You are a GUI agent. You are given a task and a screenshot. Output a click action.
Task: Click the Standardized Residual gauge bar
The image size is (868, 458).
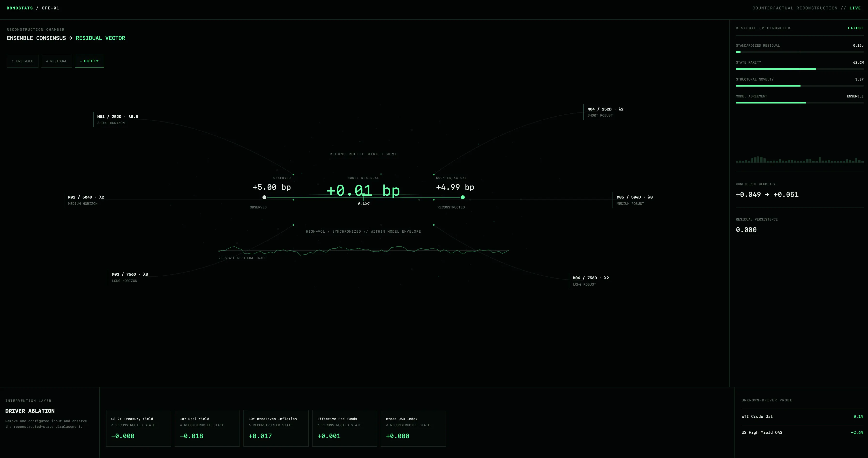tap(800, 52)
